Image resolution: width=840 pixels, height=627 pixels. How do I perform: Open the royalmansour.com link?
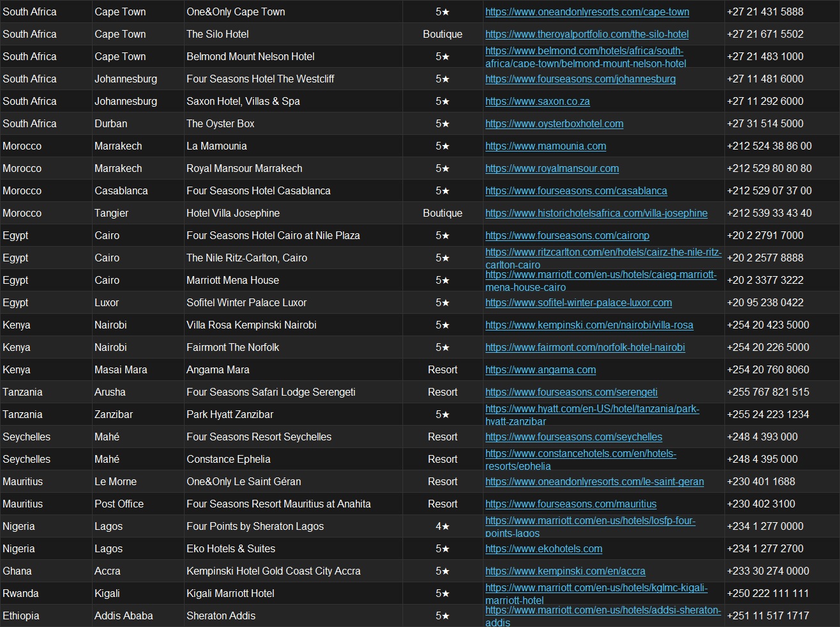[552, 168]
